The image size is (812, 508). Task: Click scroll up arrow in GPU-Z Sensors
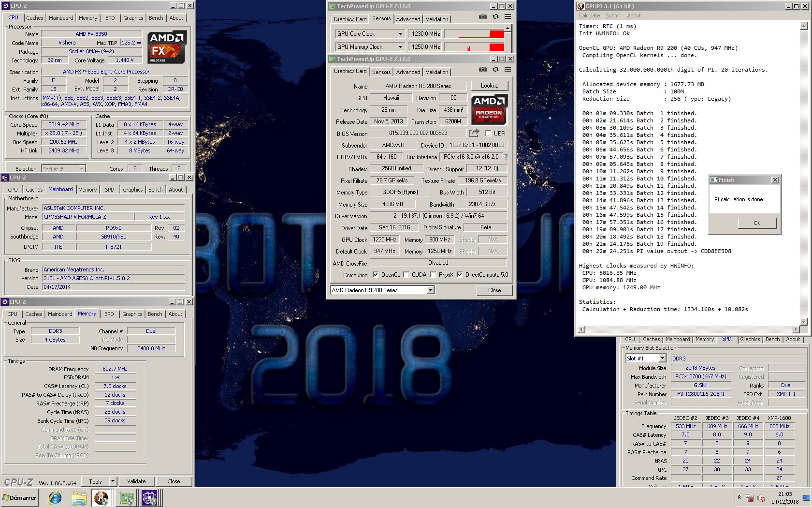click(x=507, y=28)
